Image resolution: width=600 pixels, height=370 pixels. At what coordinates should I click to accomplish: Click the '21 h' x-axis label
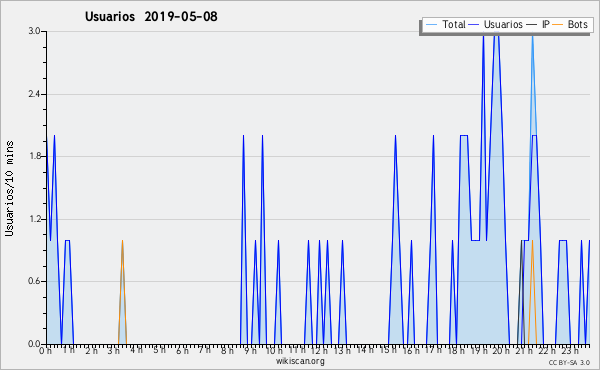(x=524, y=350)
